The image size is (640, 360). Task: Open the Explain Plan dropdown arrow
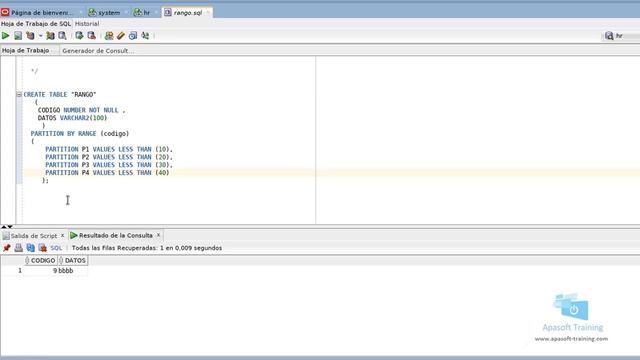click(x=40, y=36)
